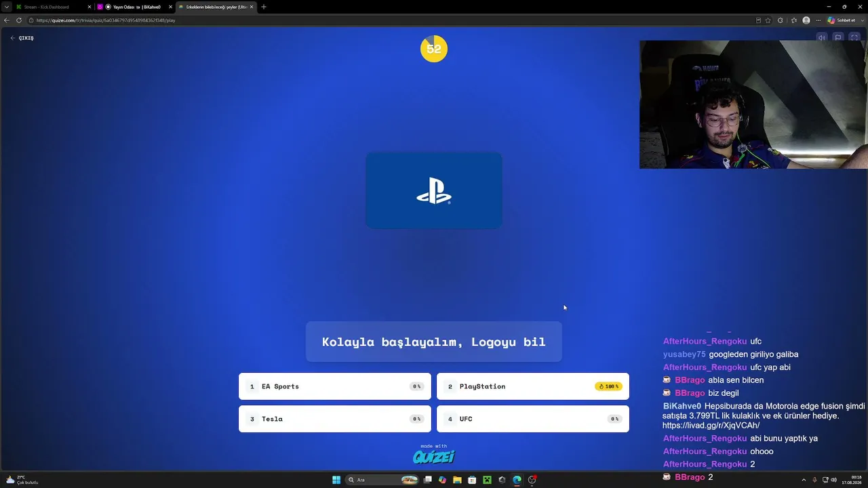The height and width of the screenshot is (488, 868).
Task: Click the taskbar Ara search box
Action: pos(382,480)
